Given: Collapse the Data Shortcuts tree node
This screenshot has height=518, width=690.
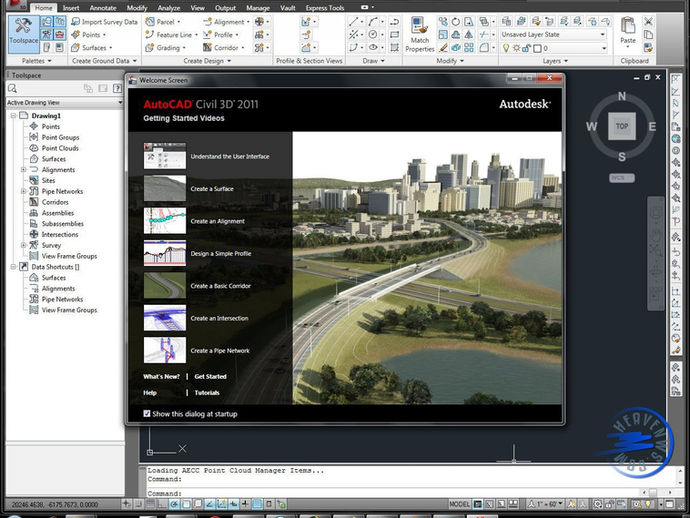Looking at the screenshot, I should click(13, 267).
